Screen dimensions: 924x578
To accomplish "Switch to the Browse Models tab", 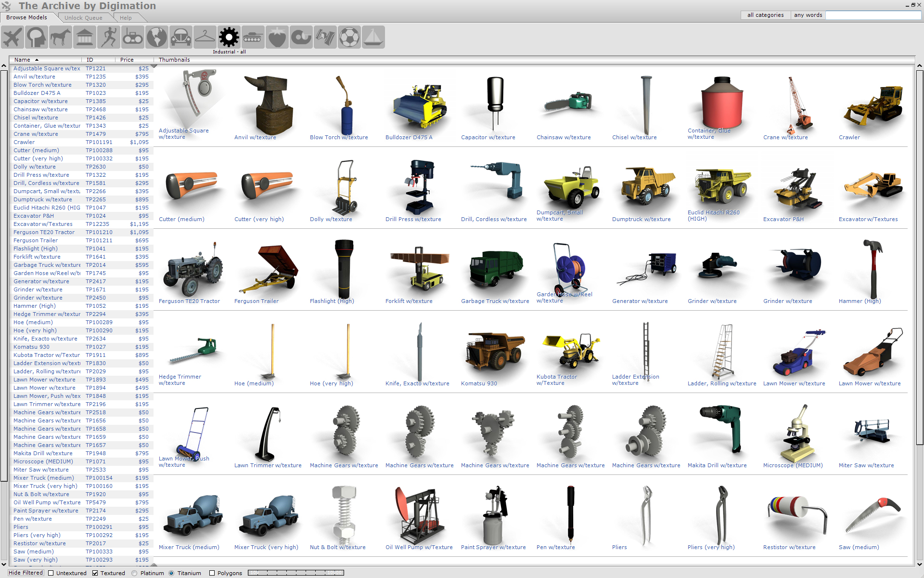I will coord(26,17).
